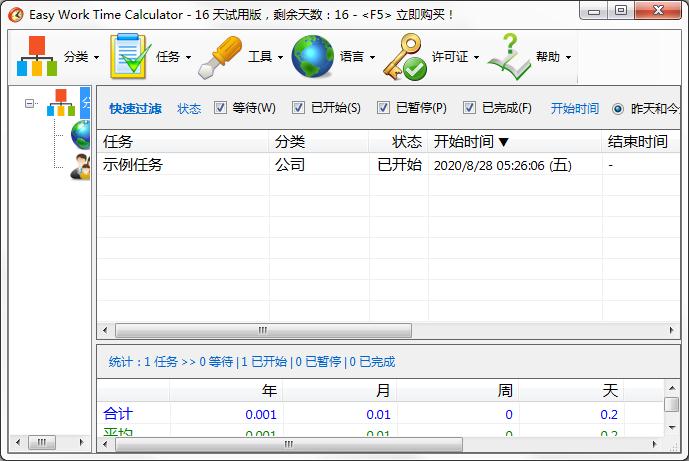Uncheck the 已开始(S) filter checkbox
Viewport: 689px width, 461px height.
tap(298, 108)
